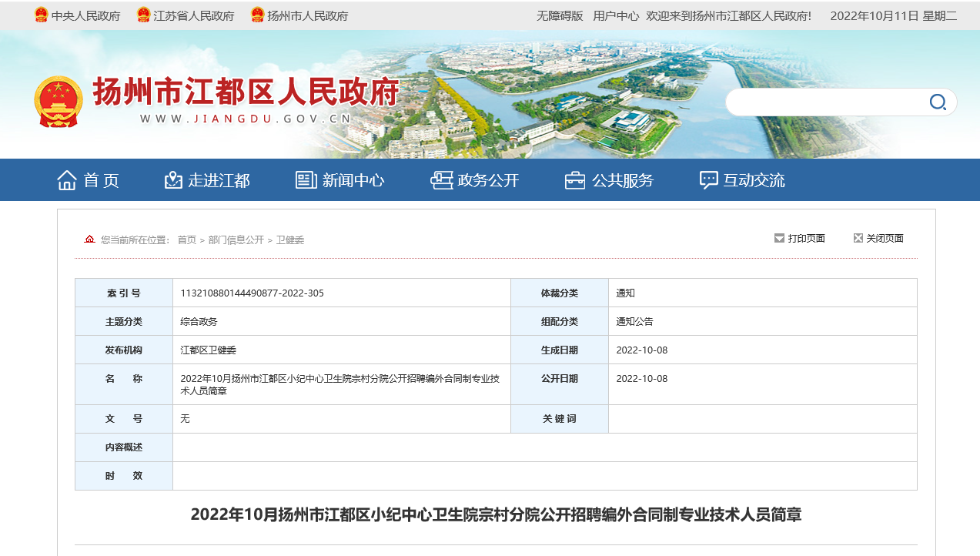Click 部门信息公开 in breadcrumb
The width and height of the screenshot is (980, 556).
coord(236,240)
